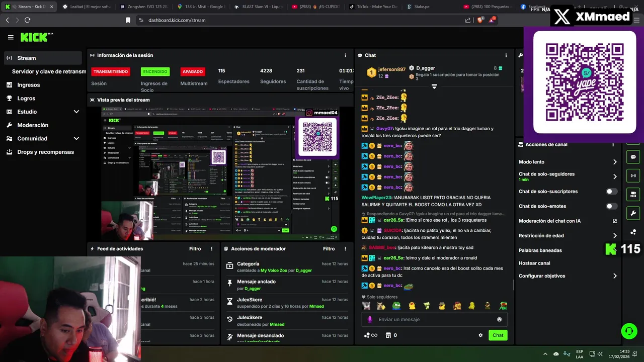Screen dimensions: 644x362
Task: Open Logros in the sidebar
Action: click(x=26, y=99)
